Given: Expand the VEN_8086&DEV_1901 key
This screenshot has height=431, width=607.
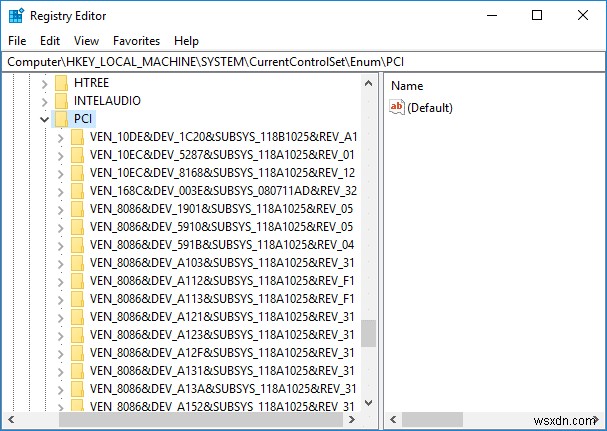Looking at the screenshot, I should (60, 210).
